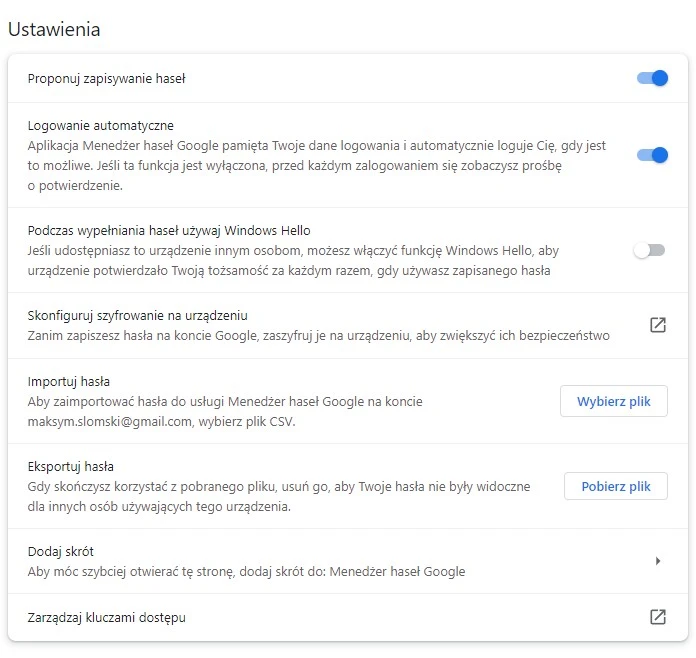This screenshot has height=658, width=696.
Task: Disable the 'Logowanie automatyczne' switch
Action: [x=652, y=155]
